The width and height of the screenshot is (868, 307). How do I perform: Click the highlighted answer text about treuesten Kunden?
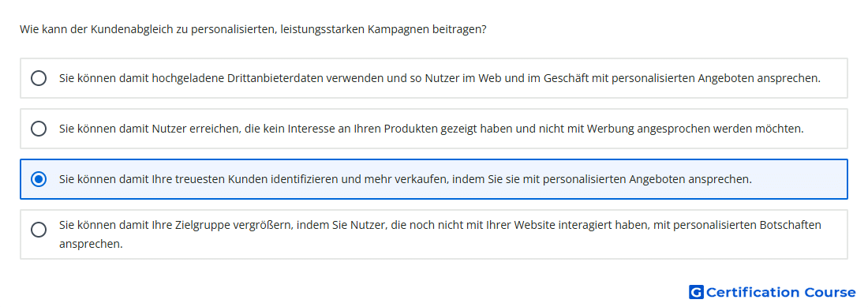click(x=406, y=179)
